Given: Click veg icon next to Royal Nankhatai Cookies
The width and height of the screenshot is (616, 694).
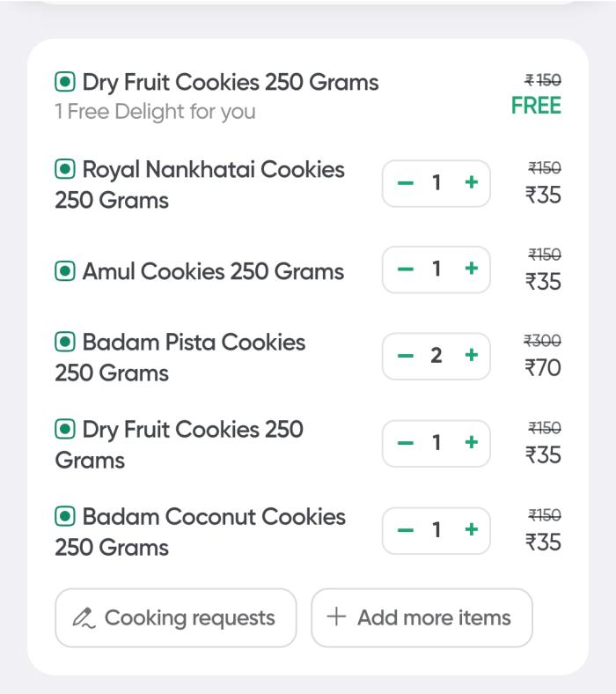Looking at the screenshot, I should (65, 169).
